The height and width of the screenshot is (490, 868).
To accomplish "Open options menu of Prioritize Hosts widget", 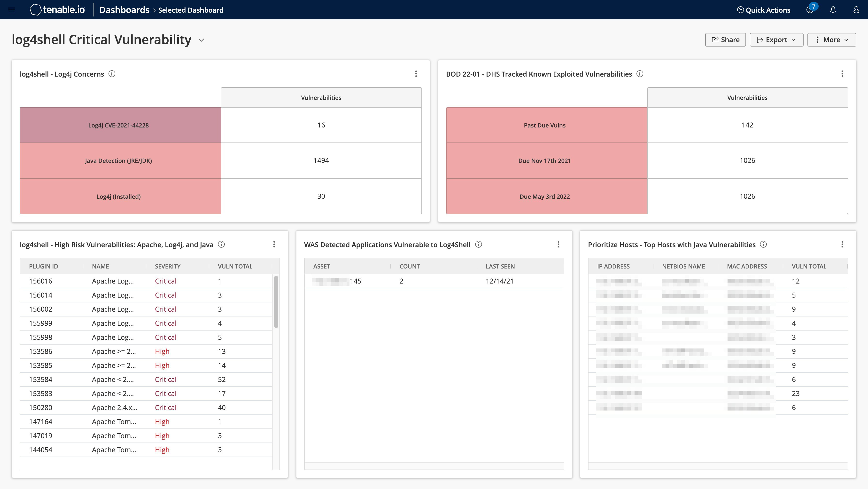I will pos(842,245).
